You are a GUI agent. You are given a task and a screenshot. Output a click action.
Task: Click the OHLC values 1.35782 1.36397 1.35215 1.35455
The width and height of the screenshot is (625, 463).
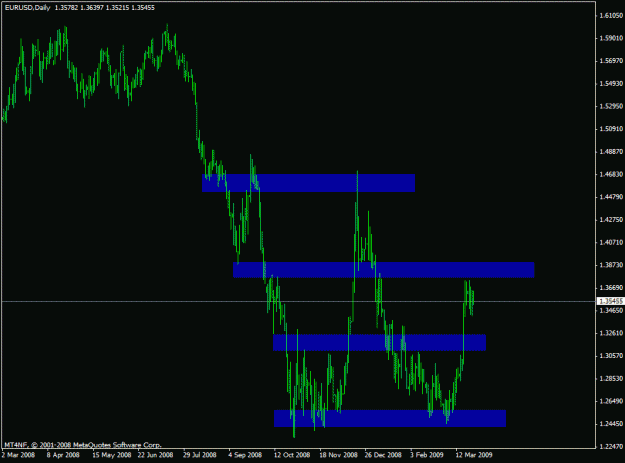[104, 8]
